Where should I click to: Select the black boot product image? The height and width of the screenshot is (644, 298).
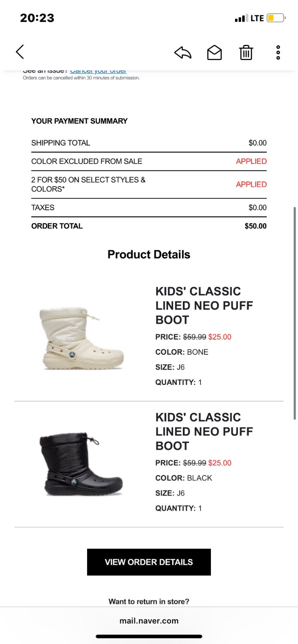point(82,464)
